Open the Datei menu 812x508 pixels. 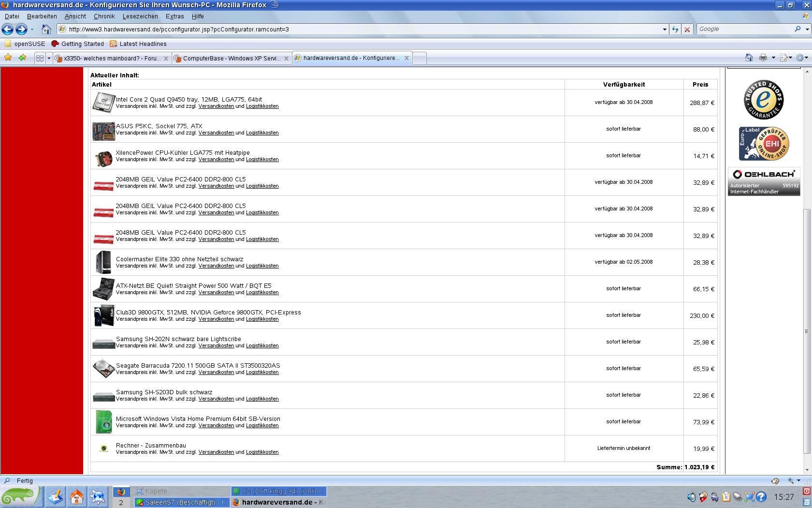(12, 16)
